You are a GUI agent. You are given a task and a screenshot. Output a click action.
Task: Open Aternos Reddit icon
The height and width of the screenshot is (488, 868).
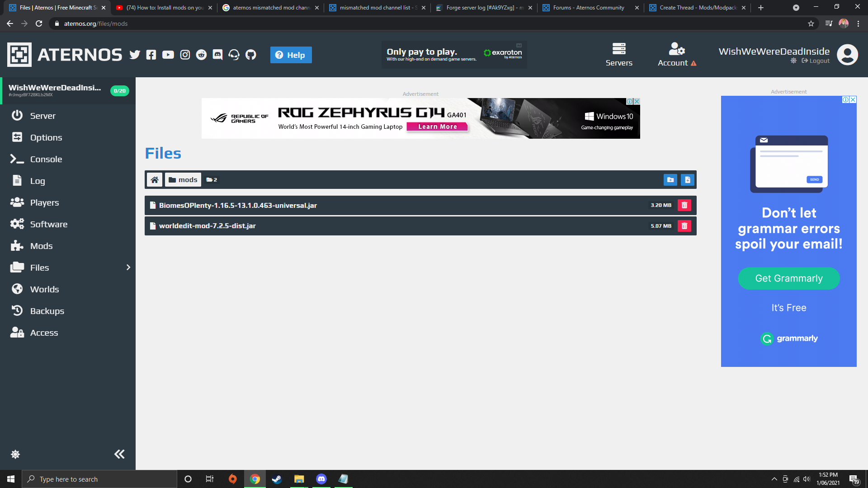(x=201, y=55)
